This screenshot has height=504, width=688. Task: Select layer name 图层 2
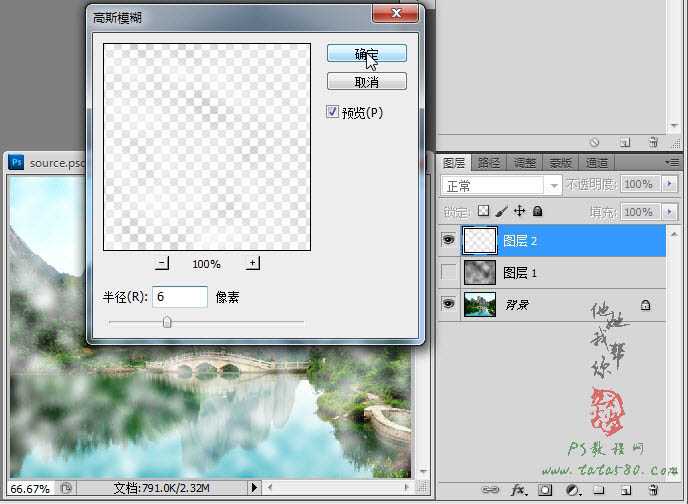[520, 241]
